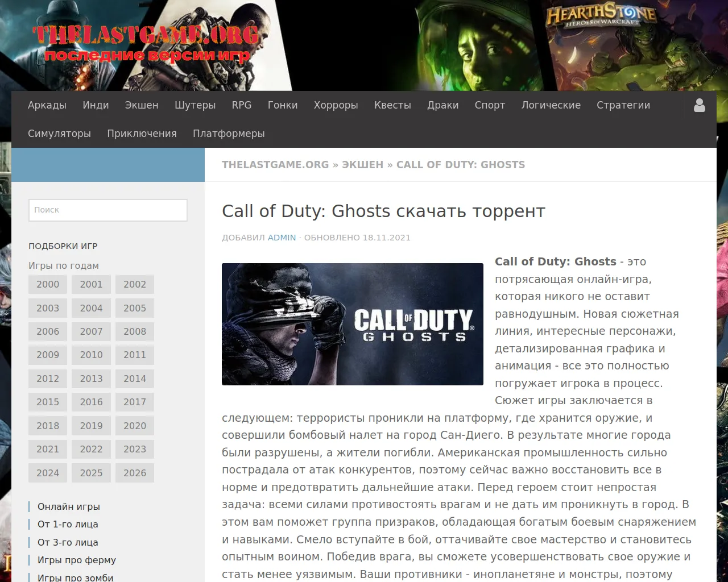Open the Спорт menu item
This screenshot has height=582, width=728.
(490, 105)
